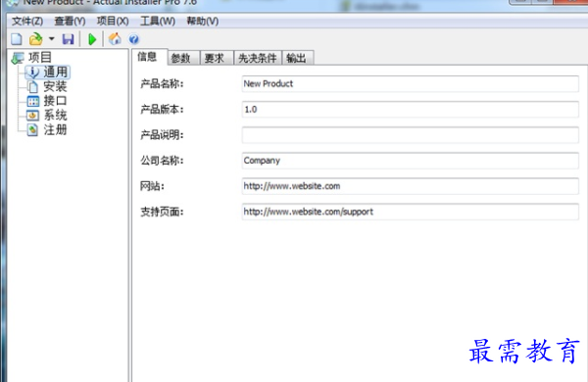Click the info icon beside 通用

33,72
